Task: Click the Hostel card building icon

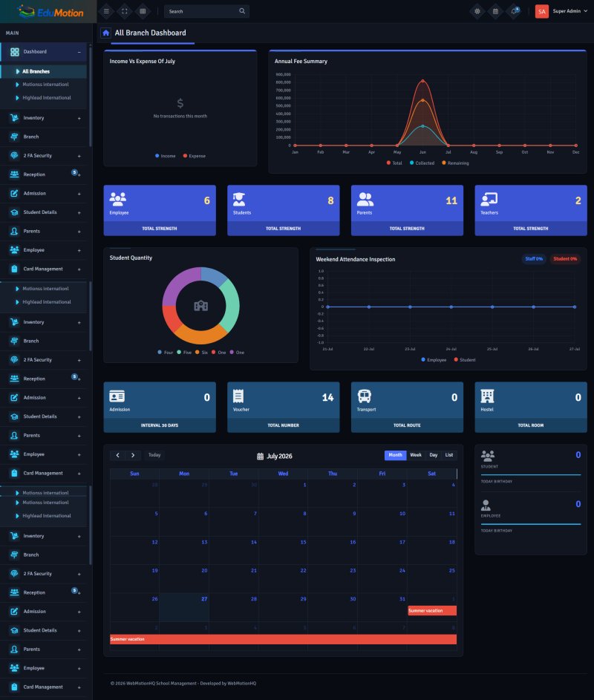Action: (487, 396)
